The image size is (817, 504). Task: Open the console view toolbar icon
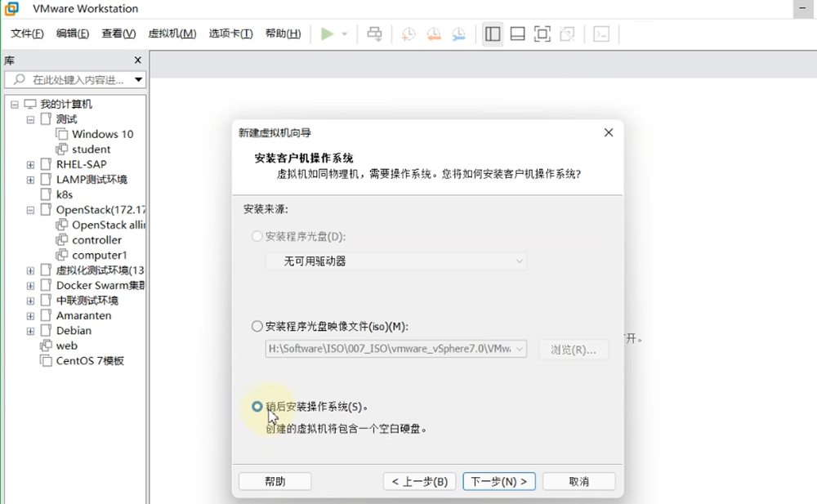pos(601,34)
